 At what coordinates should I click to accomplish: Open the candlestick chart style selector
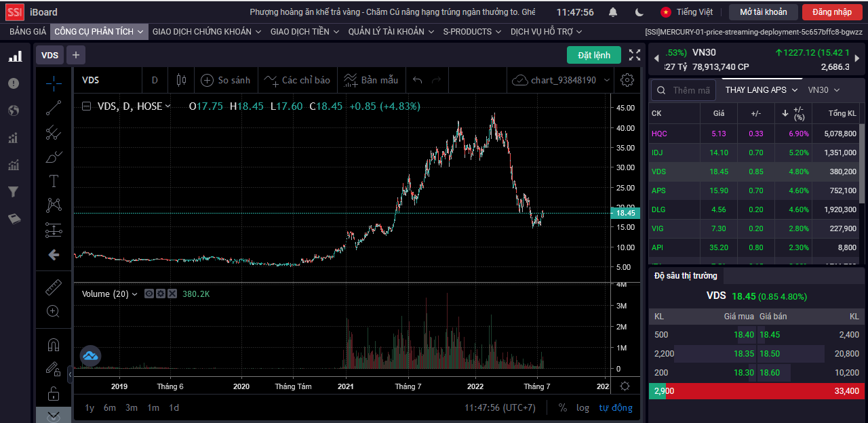click(x=181, y=80)
